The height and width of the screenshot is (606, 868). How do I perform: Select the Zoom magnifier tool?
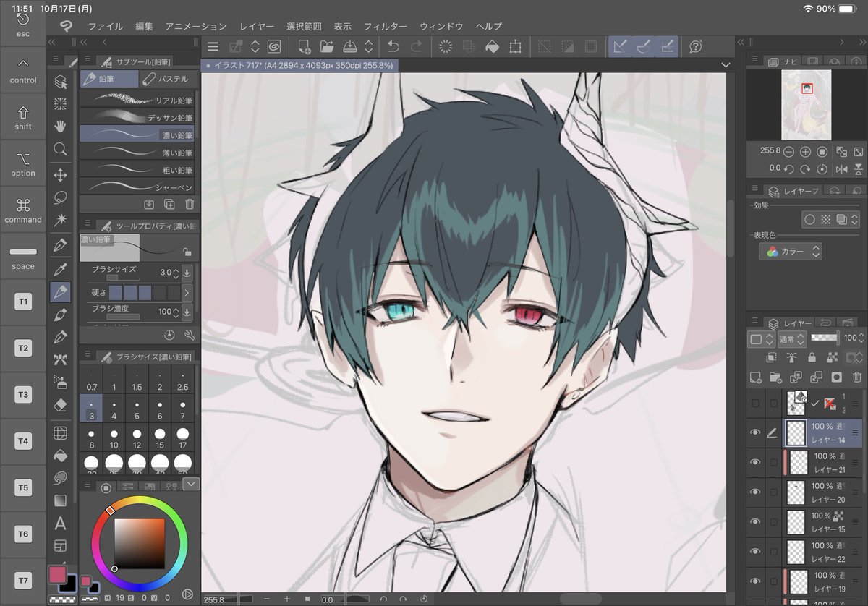(x=61, y=150)
